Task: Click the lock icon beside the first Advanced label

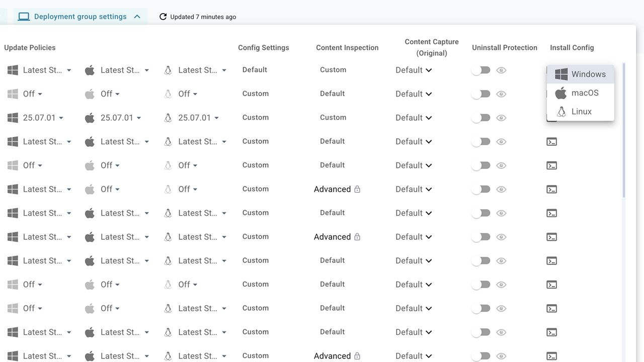Action: (x=357, y=190)
